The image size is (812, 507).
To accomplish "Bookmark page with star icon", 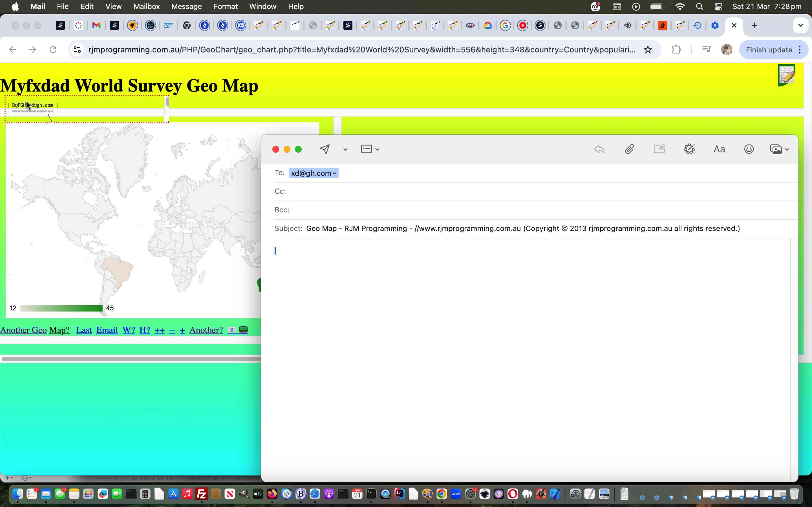I will pos(648,50).
